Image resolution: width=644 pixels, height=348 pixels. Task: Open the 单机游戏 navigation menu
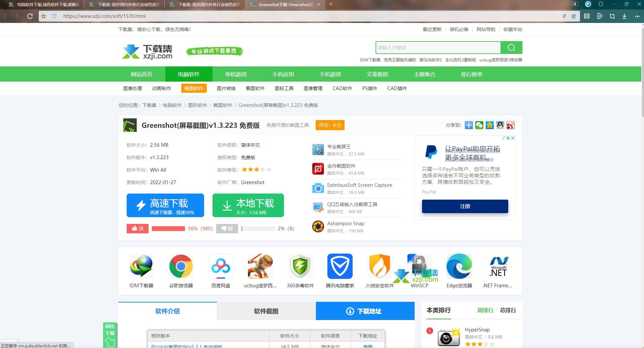pyautogui.click(x=236, y=74)
